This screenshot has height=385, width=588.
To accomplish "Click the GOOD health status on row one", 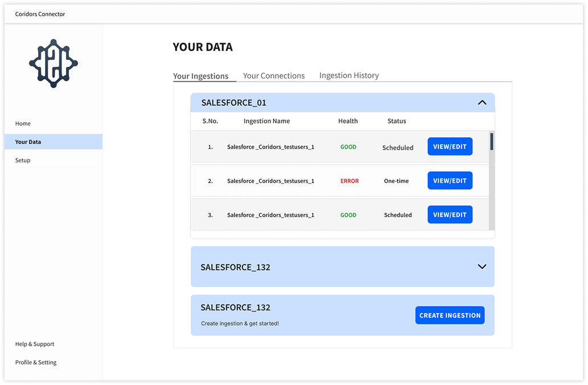I will pyautogui.click(x=348, y=146).
